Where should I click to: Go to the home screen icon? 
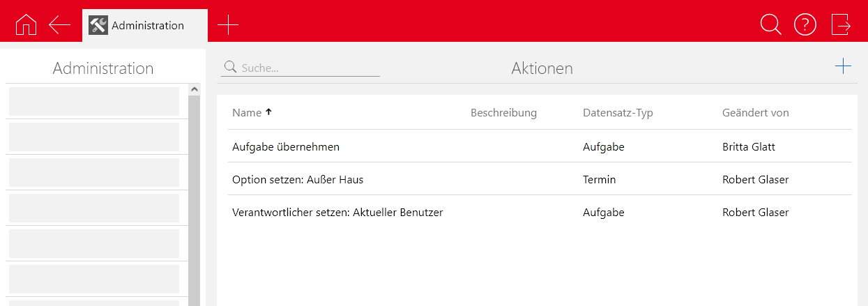[x=26, y=25]
